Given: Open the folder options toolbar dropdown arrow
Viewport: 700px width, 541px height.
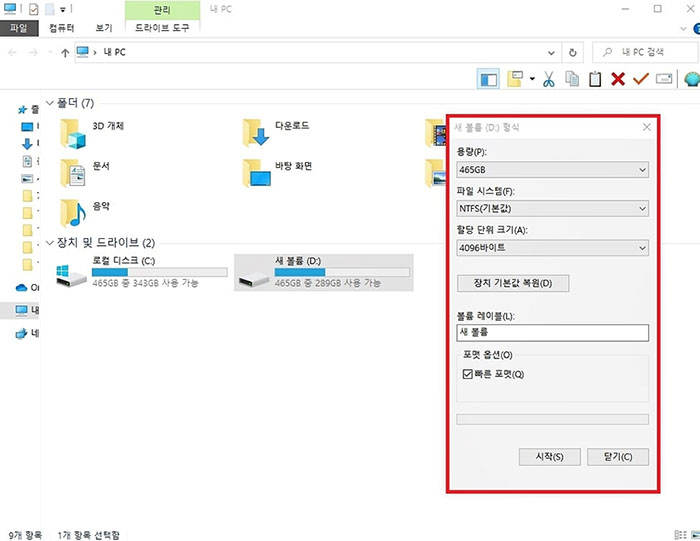Looking at the screenshot, I should pyautogui.click(x=532, y=79).
